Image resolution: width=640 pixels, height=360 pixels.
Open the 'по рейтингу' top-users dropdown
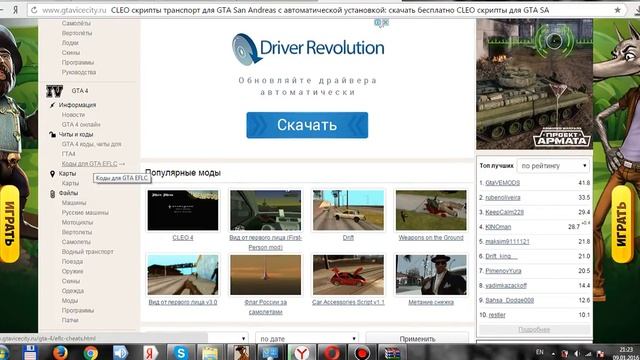tap(553, 166)
